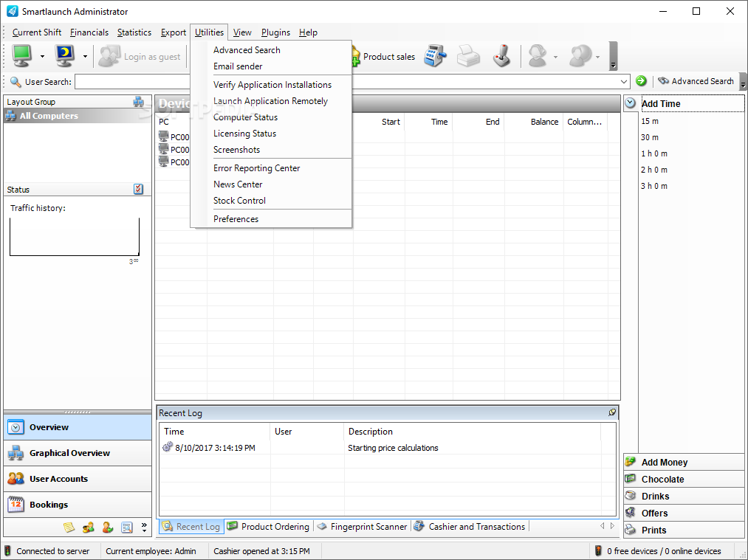Expand the Add Money panel
This screenshot has width=748, height=560.
684,462
